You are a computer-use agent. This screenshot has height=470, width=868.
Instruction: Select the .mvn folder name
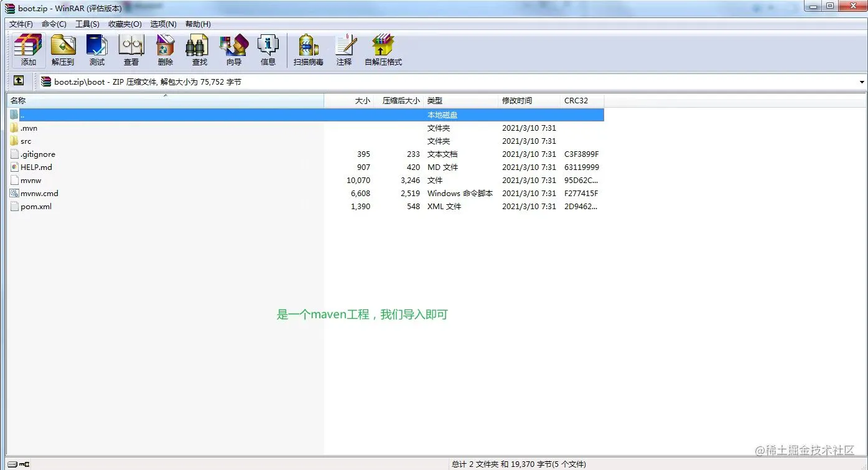click(x=29, y=128)
